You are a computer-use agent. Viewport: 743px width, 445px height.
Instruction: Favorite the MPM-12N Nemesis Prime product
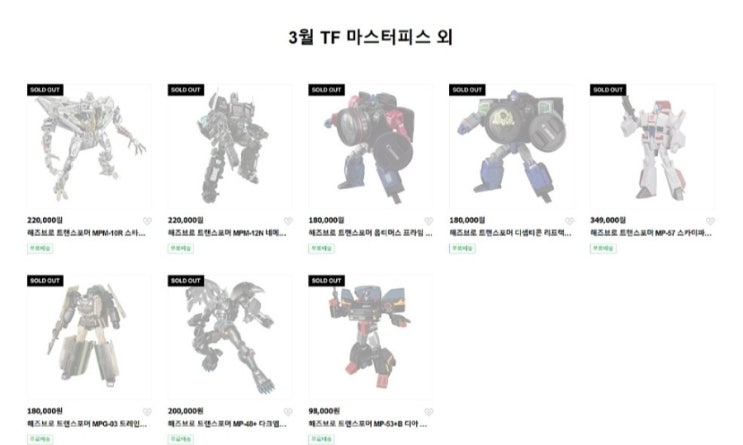[288, 221]
